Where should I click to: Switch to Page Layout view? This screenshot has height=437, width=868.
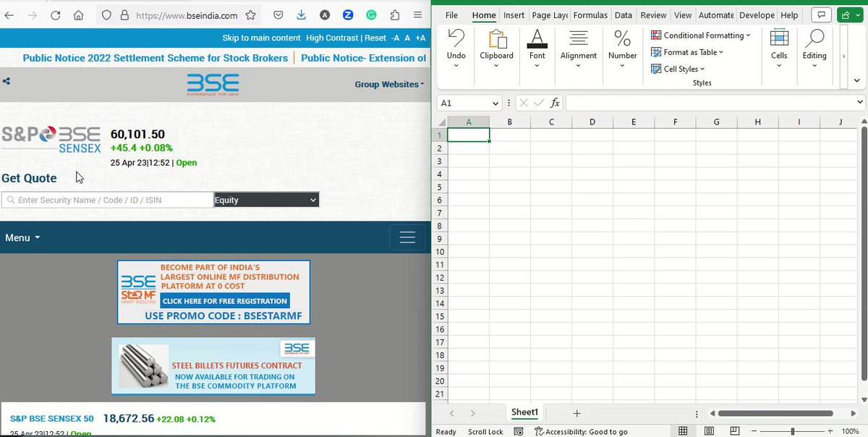tap(708, 432)
